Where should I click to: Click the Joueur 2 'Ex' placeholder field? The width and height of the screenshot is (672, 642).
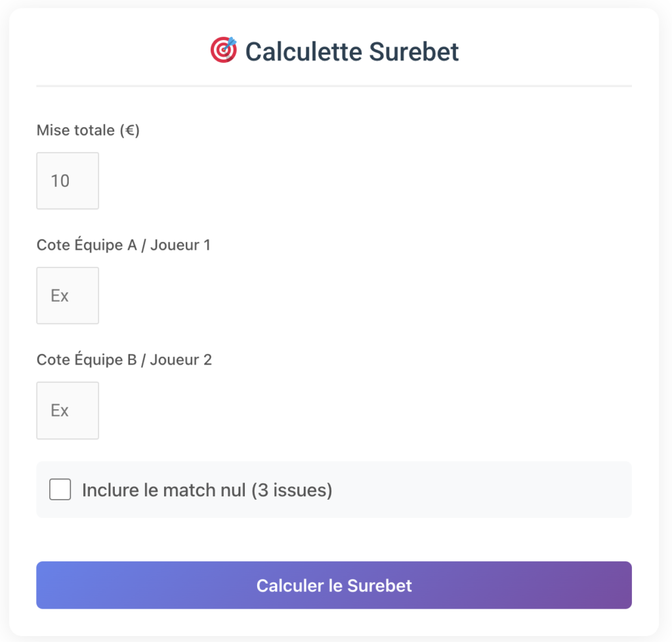point(68,410)
